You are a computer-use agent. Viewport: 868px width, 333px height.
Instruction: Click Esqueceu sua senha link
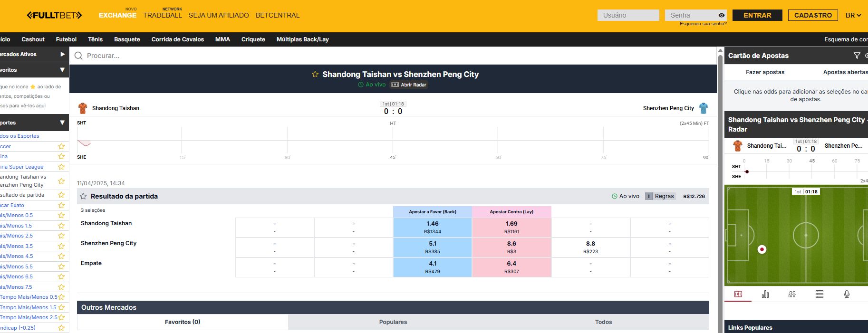tap(703, 24)
